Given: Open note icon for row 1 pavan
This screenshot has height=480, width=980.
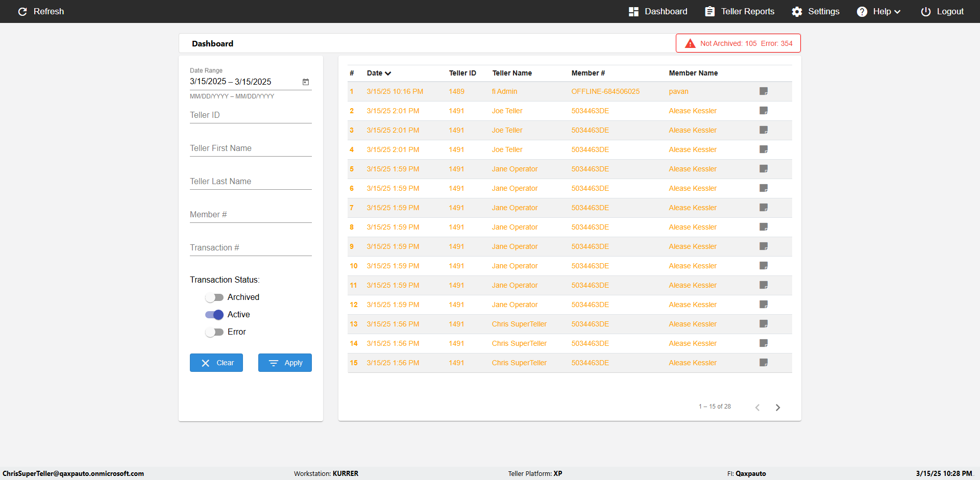Looking at the screenshot, I should (x=764, y=91).
